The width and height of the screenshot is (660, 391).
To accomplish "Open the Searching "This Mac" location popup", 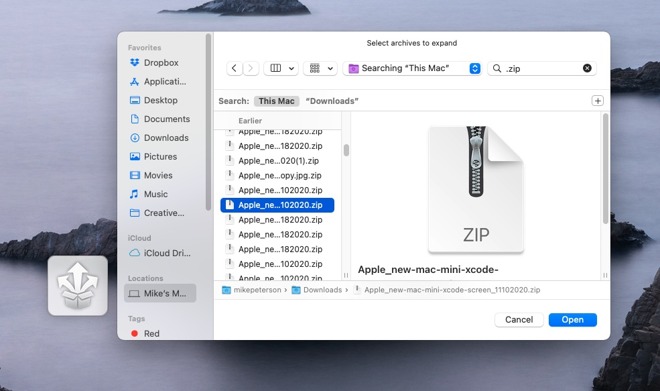I will pyautogui.click(x=412, y=68).
